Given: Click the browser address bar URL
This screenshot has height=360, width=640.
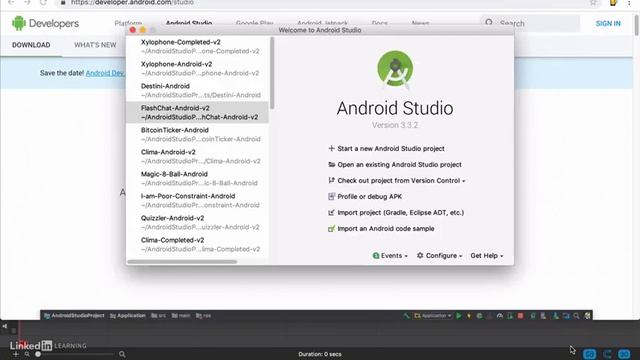Looking at the screenshot, I should click(x=132, y=2).
